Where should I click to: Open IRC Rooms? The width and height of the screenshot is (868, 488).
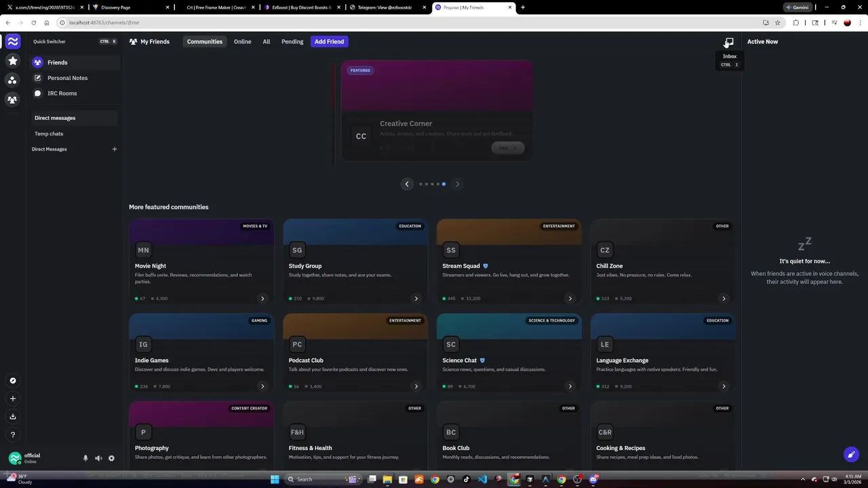75,94
